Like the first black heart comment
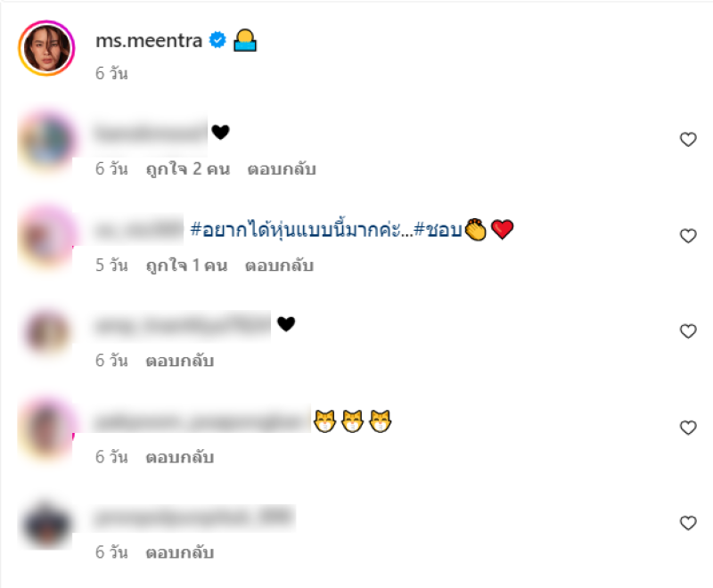This screenshot has width=713, height=588. tap(688, 140)
